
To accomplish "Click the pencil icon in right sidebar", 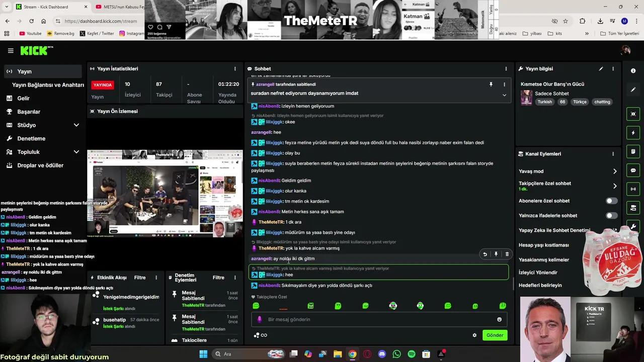I will click(x=633, y=89).
